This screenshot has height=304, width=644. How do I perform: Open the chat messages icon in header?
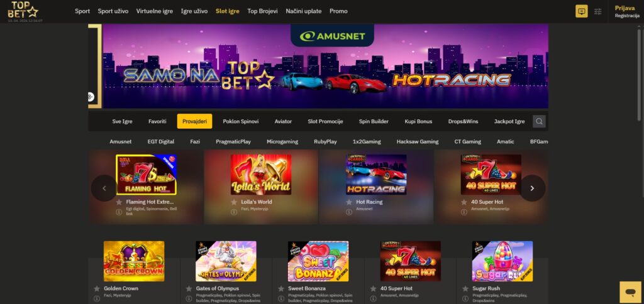pos(581,11)
